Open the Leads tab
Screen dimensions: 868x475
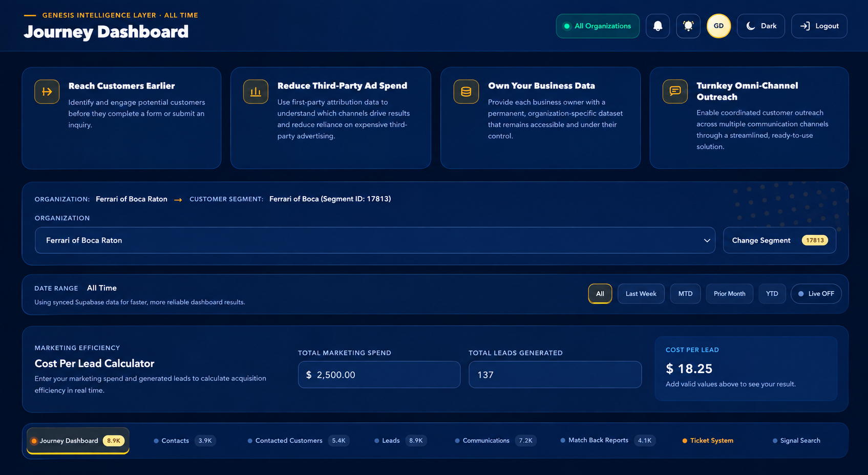click(x=401, y=441)
